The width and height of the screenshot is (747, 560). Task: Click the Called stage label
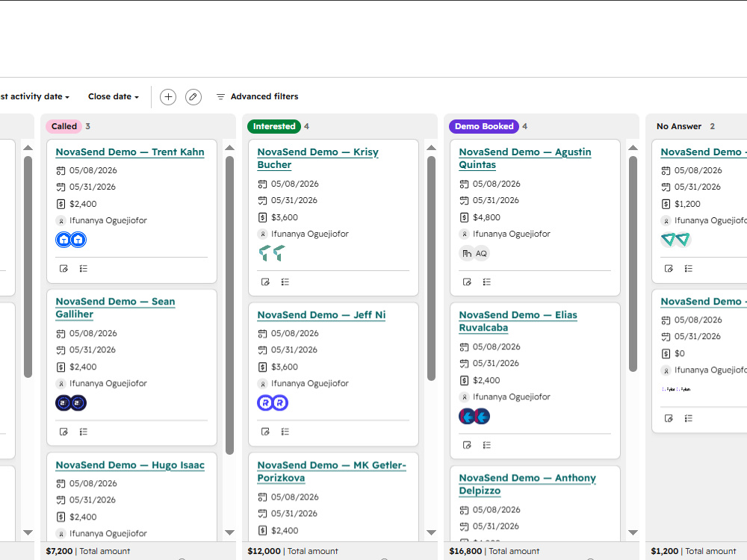(x=63, y=126)
